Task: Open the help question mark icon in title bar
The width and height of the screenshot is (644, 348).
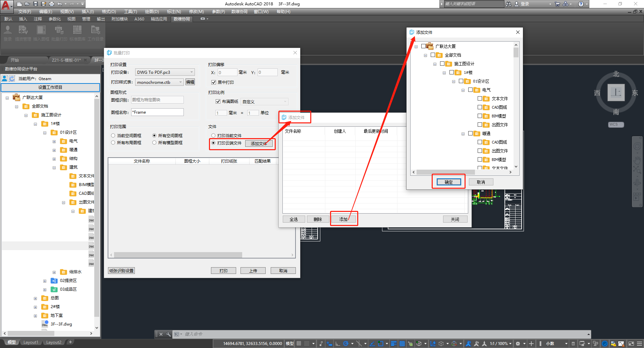Action: (581, 4)
